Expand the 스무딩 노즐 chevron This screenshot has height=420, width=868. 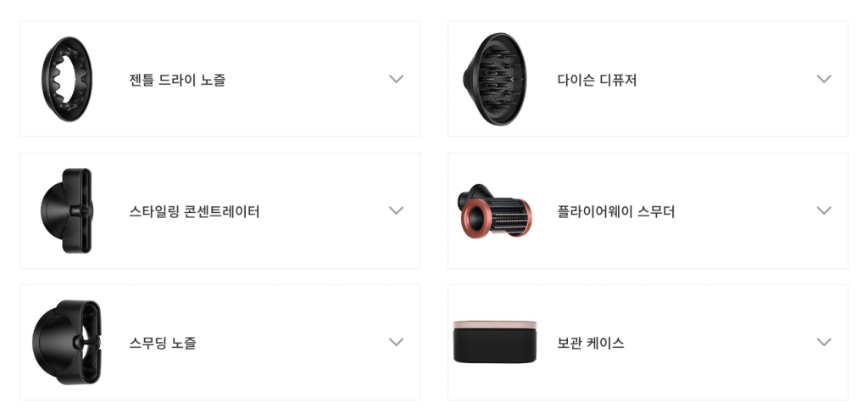pos(396,342)
